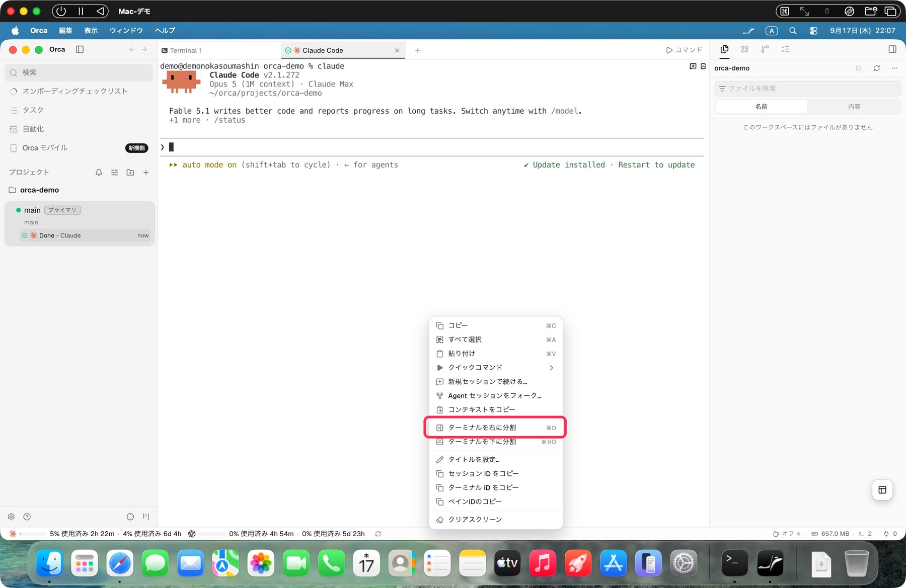Click the add folder icon in プロジェクト
Image resolution: width=906 pixels, height=588 pixels.
[x=130, y=173]
